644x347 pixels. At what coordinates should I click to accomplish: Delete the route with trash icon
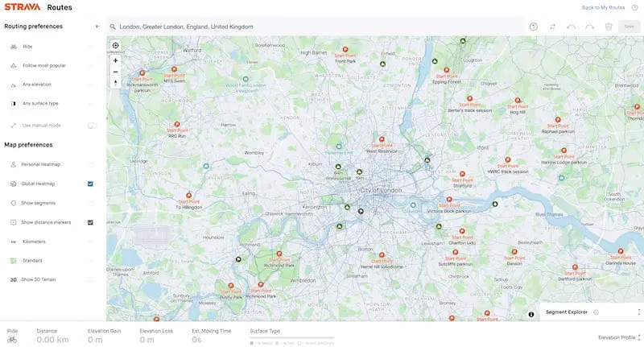point(609,27)
